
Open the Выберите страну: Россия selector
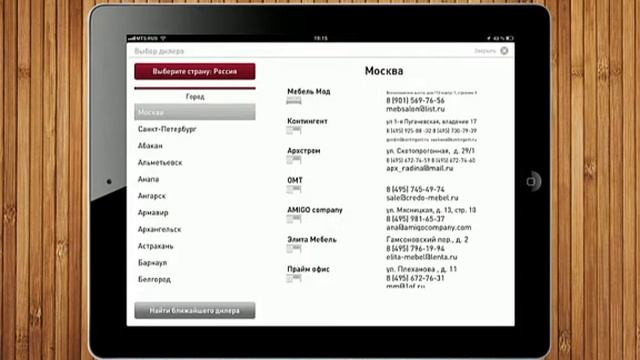point(195,71)
